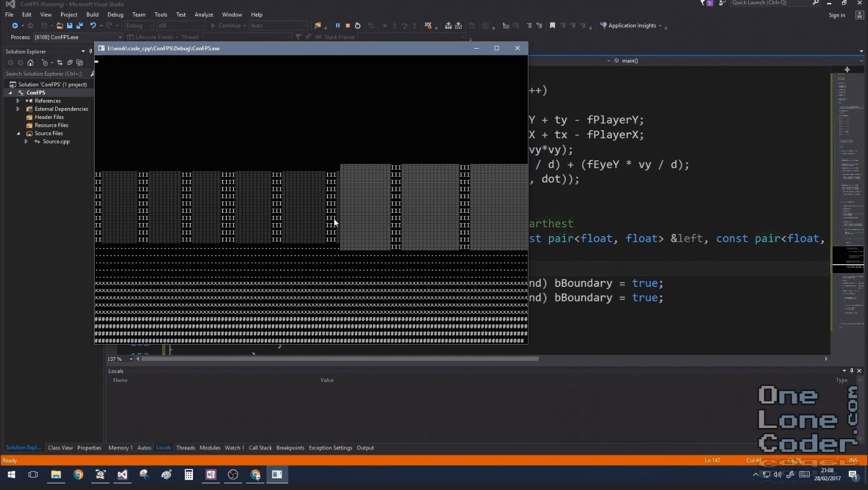The image size is (868, 490).
Task: Toggle Show All Files in Solution Explorer
Action: click(79, 63)
